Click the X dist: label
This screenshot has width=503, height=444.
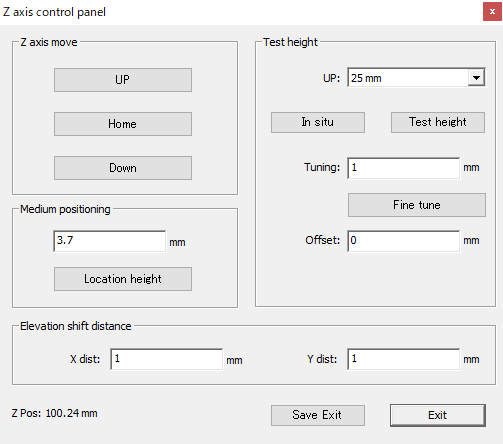(85, 359)
